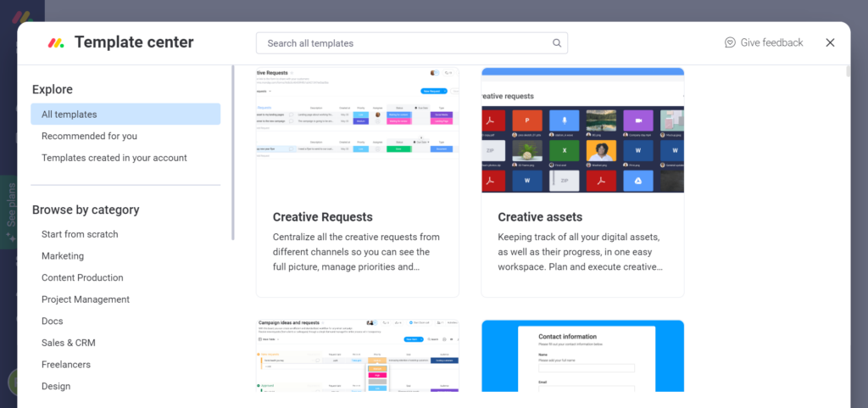Screen dimensions: 868x408
Task: Select the Design category
Action: tap(56, 386)
